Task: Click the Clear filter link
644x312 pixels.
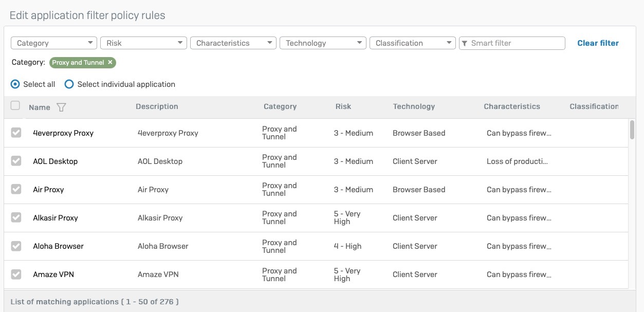Action: pyautogui.click(x=598, y=43)
